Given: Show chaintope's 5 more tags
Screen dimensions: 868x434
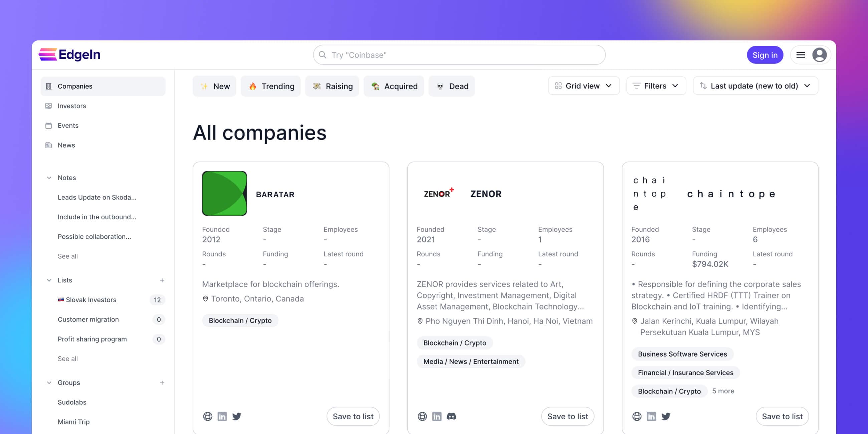Looking at the screenshot, I should click(723, 391).
